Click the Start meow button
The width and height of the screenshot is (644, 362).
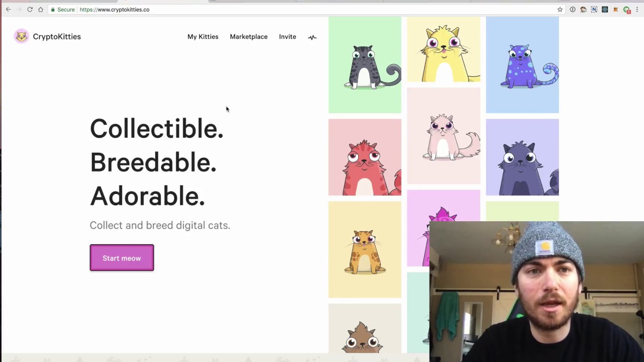pyautogui.click(x=122, y=258)
